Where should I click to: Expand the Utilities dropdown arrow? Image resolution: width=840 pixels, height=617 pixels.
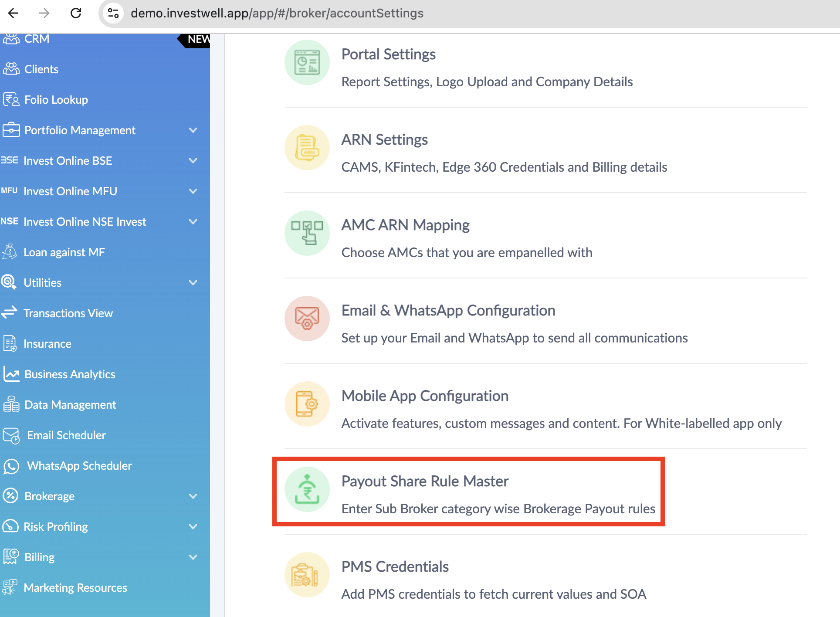[x=193, y=283]
